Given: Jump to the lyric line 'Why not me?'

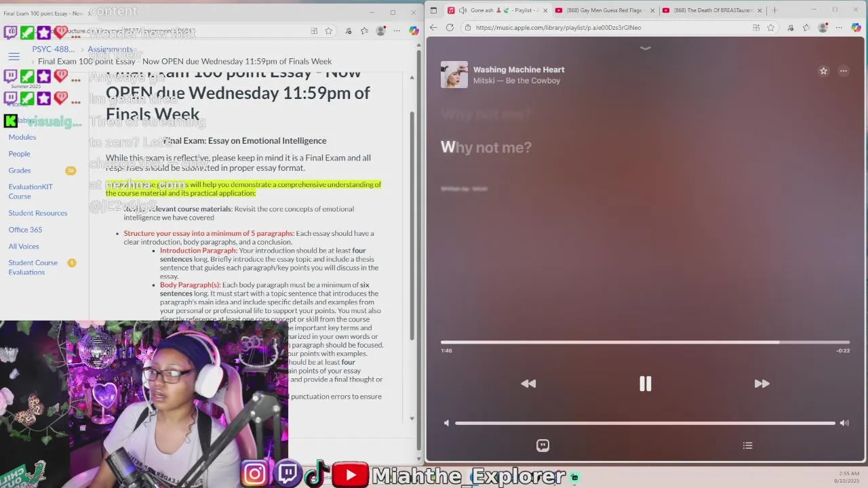Looking at the screenshot, I should click(x=486, y=147).
